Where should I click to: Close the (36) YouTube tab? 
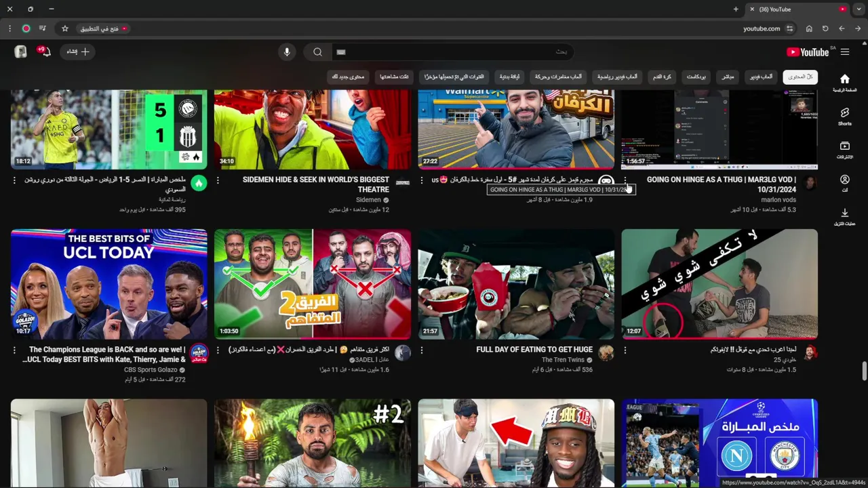click(751, 9)
